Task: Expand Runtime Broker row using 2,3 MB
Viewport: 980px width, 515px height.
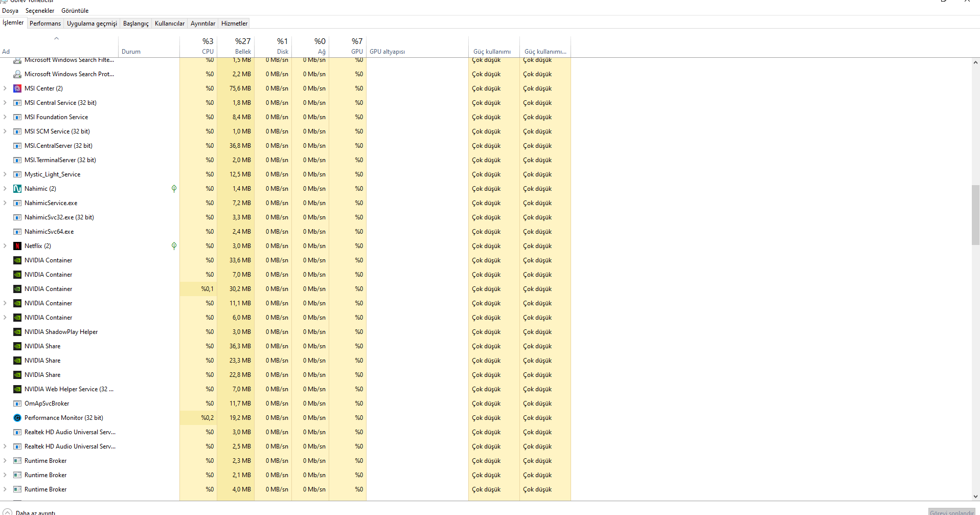Action: coord(5,461)
